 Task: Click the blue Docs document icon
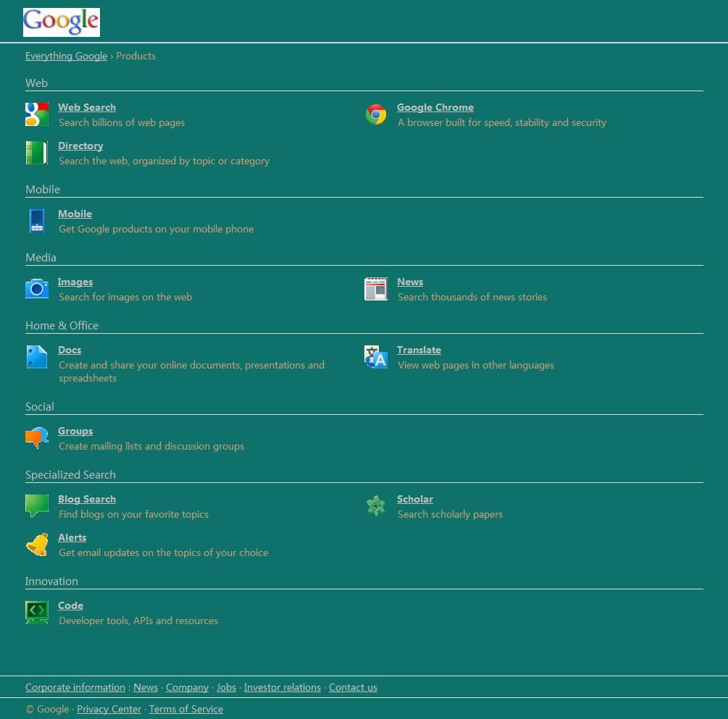click(x=37, y=357)
